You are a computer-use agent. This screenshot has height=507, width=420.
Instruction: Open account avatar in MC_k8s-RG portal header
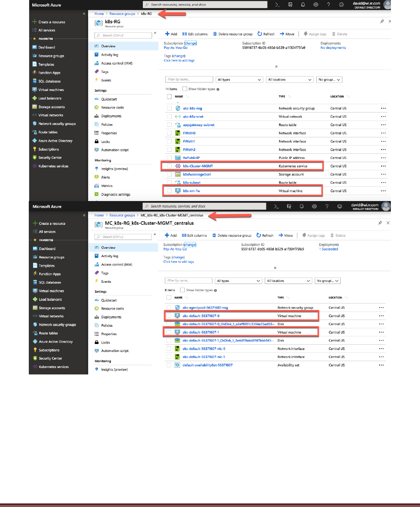coord(386,206)
